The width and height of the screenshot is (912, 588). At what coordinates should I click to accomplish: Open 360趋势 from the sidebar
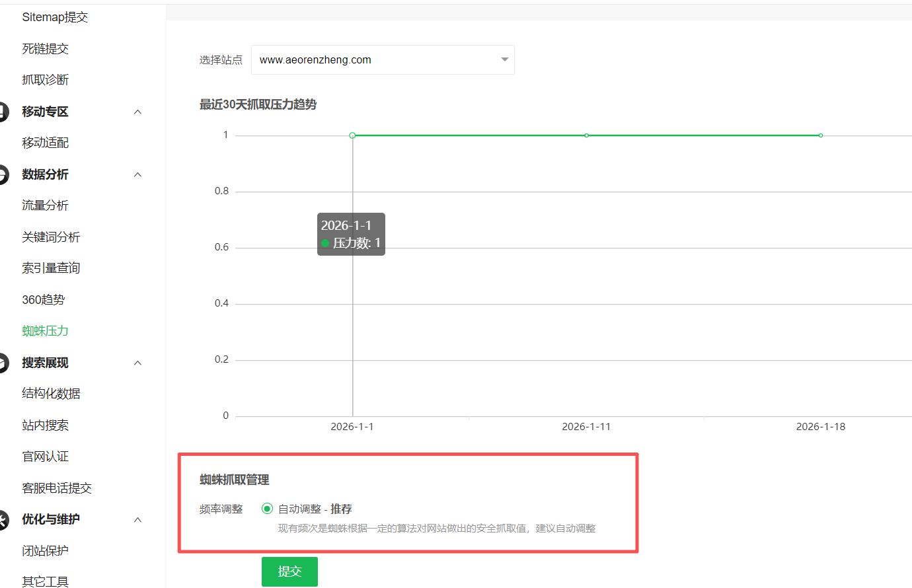tap(44, 300)
